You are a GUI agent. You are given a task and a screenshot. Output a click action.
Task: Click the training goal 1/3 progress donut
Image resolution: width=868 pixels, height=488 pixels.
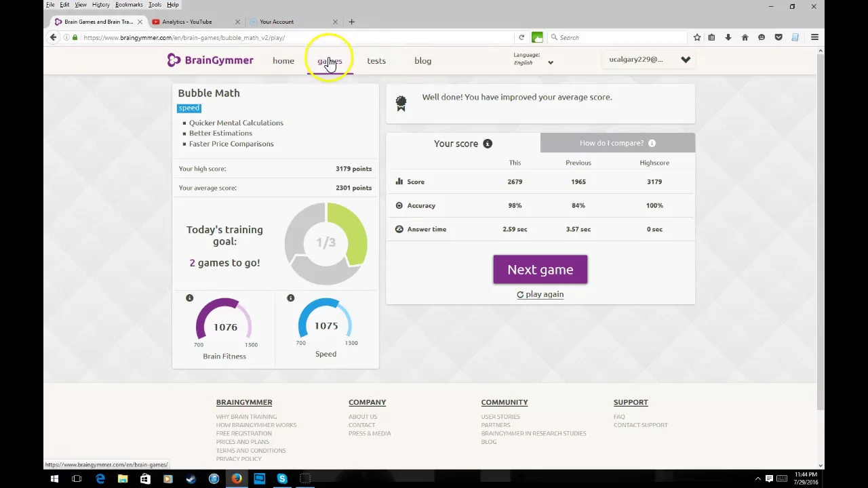pos(326,243)
